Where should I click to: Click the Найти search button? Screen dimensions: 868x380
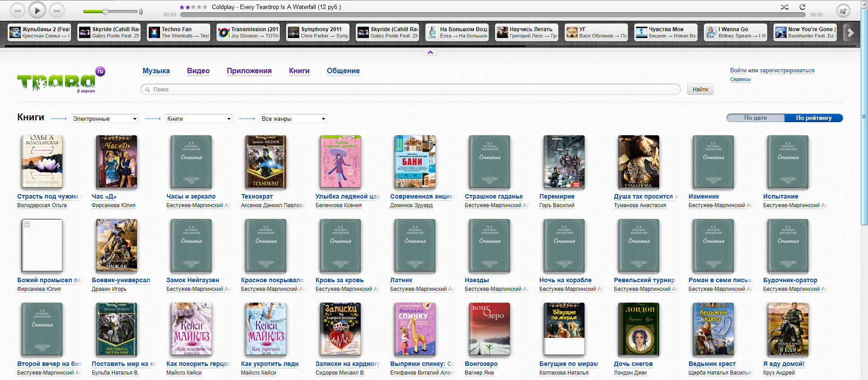700,90
